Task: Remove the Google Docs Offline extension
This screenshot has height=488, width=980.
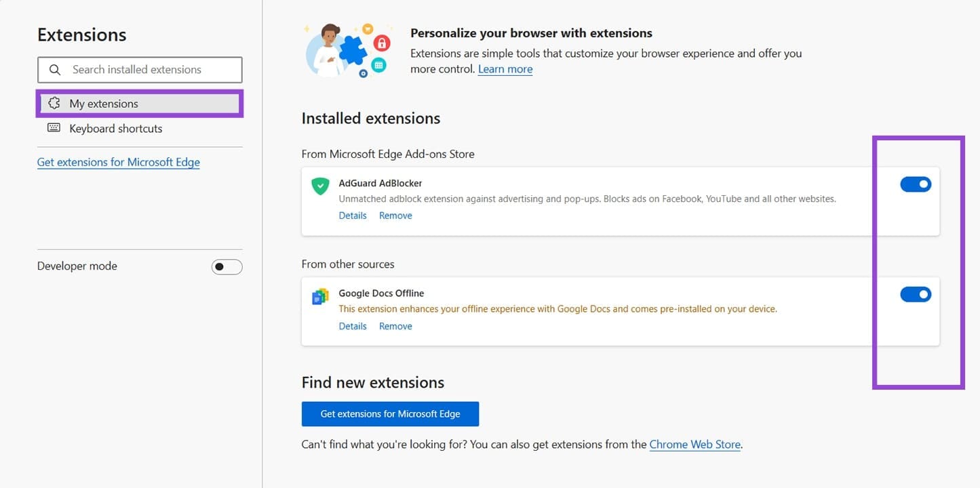Action: (395, 326)
